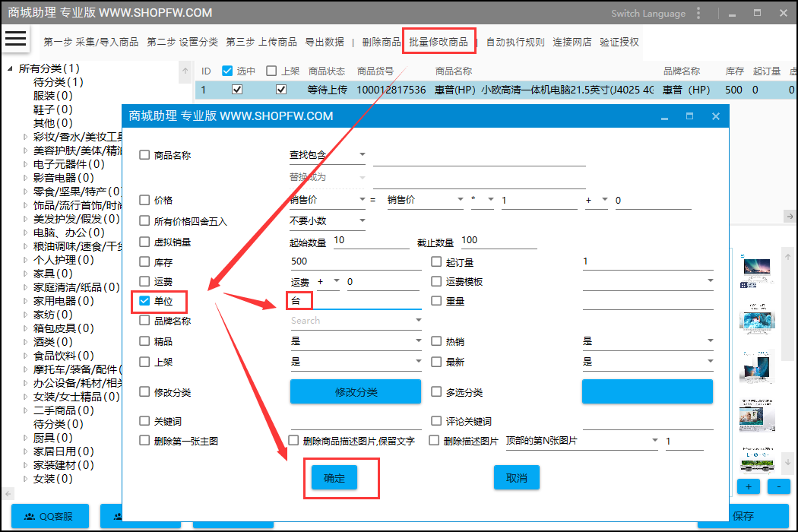Expand the 彩妆/香水/美妆工具 category
798x532 pixels.
pyautogui.click(x=25, y=137)
